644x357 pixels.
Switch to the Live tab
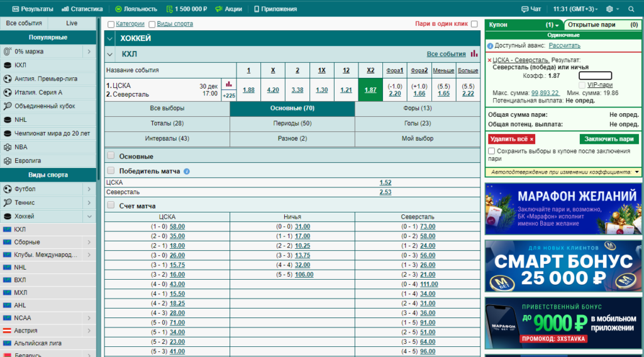click(x=72, y=23)
